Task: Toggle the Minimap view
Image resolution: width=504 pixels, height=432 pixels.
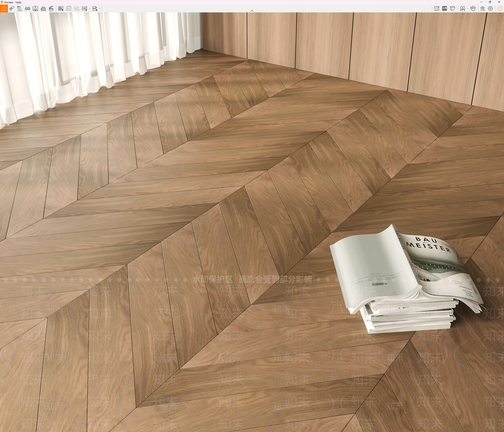Action: click(437, 9)
